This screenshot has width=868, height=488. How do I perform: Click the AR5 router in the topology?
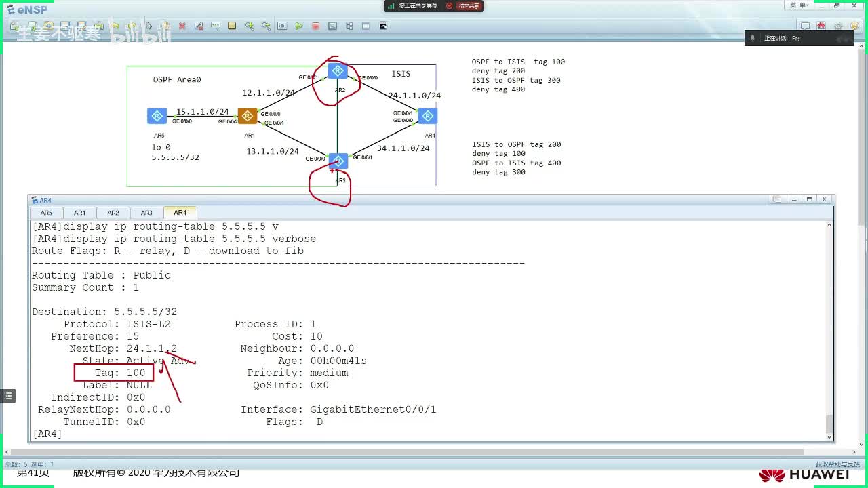coord(157,116)
